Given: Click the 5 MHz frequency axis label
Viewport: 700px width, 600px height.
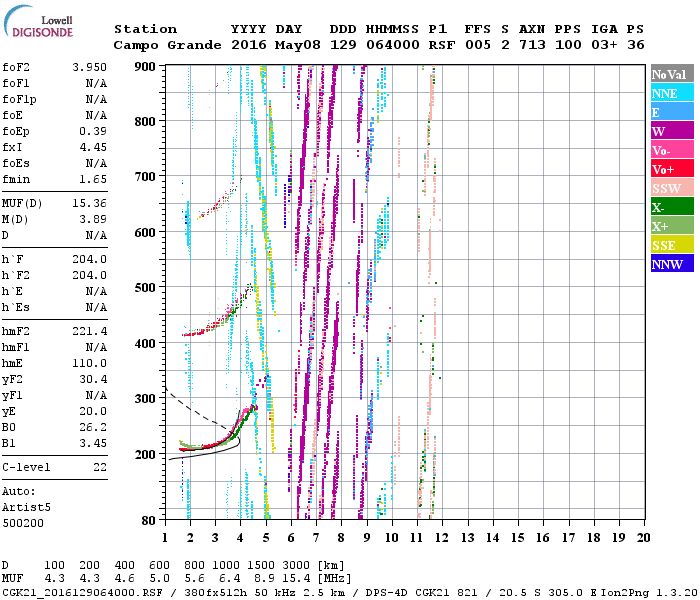Looking at the screenshot, I should [266, 538].
